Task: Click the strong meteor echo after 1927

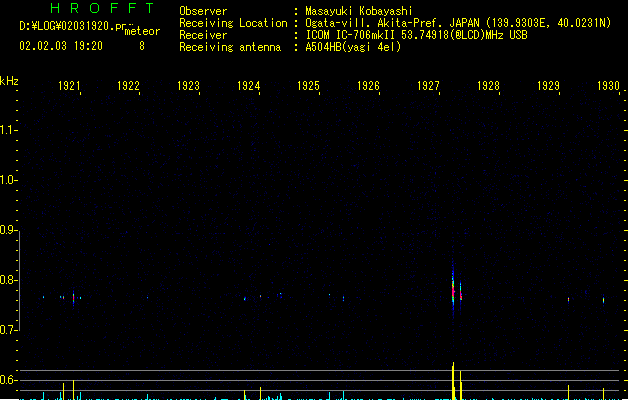Action: click(453, 287)
